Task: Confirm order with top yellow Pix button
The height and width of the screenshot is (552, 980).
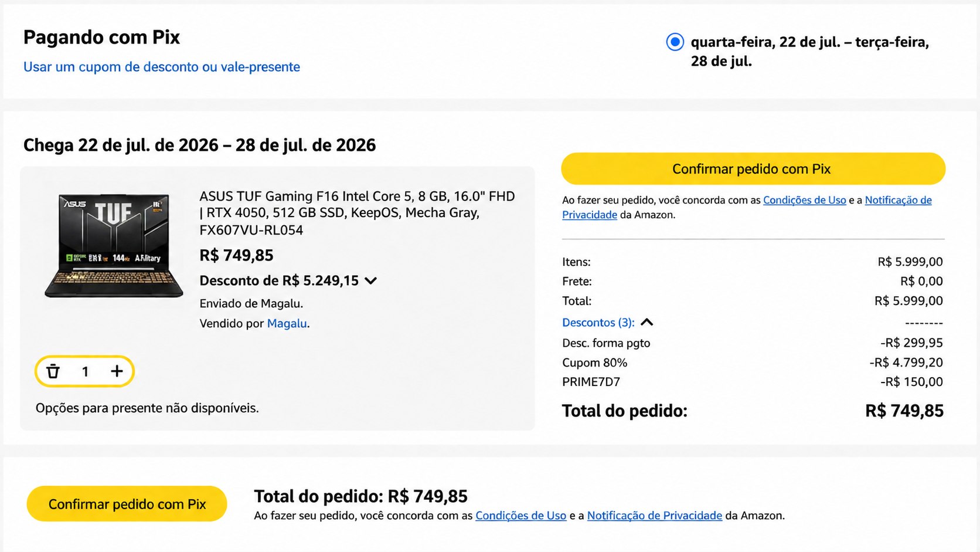Action: pos(753,169)
